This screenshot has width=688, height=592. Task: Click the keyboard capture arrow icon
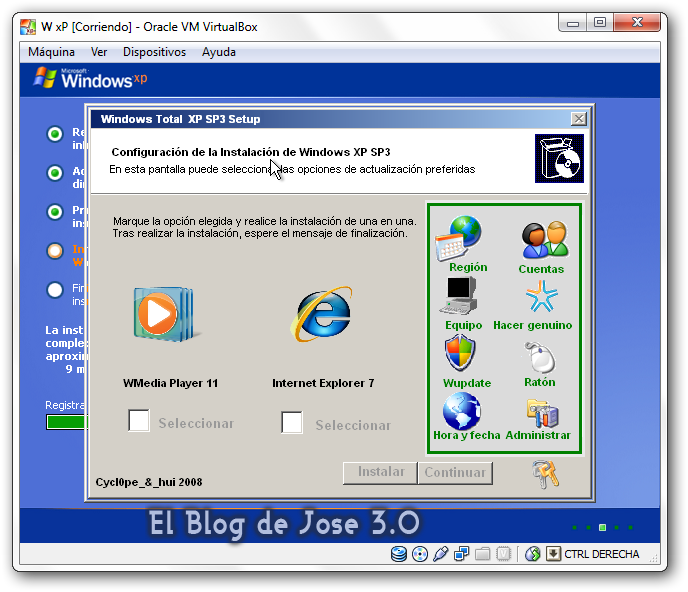pos(554,554)
